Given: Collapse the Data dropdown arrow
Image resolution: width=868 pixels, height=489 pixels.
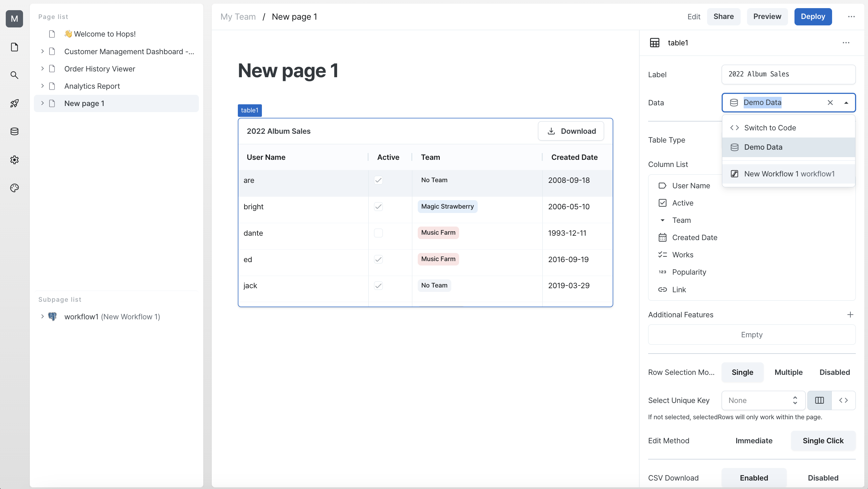Looking at the screenshot, I should coord(846,103).
